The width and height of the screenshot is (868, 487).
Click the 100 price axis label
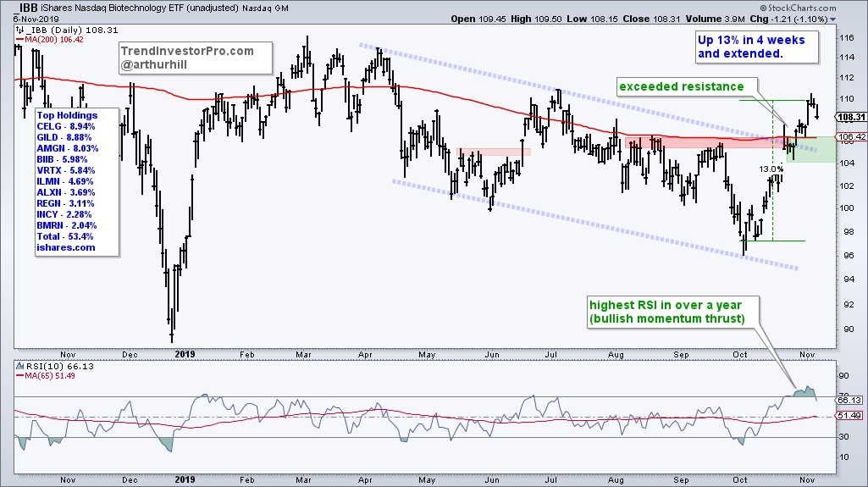(x=847, y=208)
